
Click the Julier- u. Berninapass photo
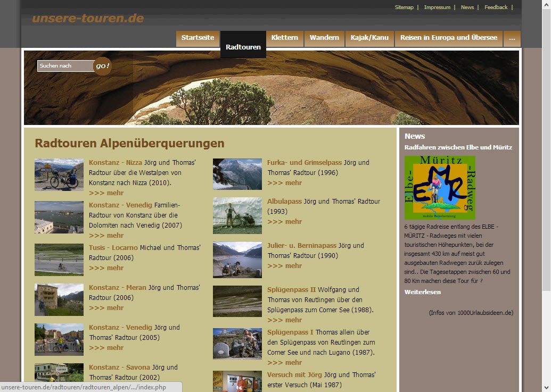pyautogui.click(x=237, y=260)
